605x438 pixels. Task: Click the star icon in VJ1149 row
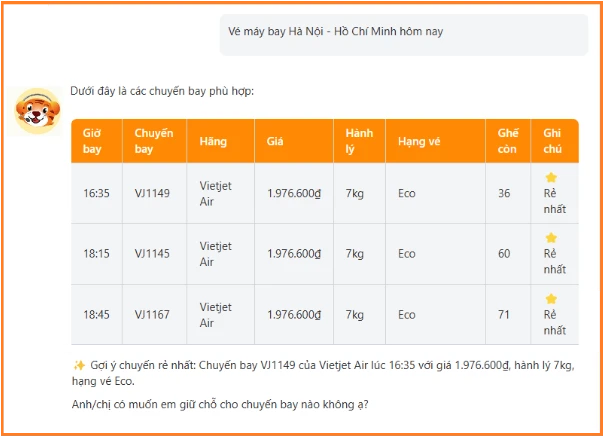click(x=551, y=178)
